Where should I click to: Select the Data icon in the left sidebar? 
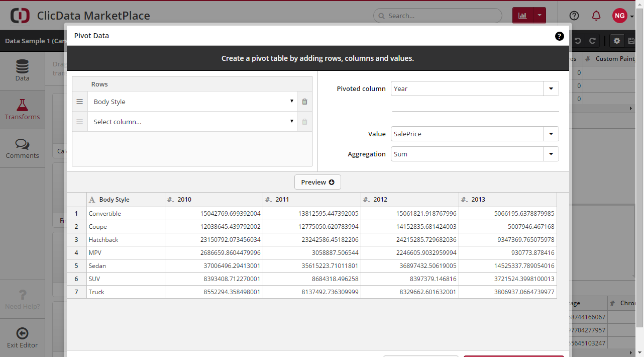[22, 70]
